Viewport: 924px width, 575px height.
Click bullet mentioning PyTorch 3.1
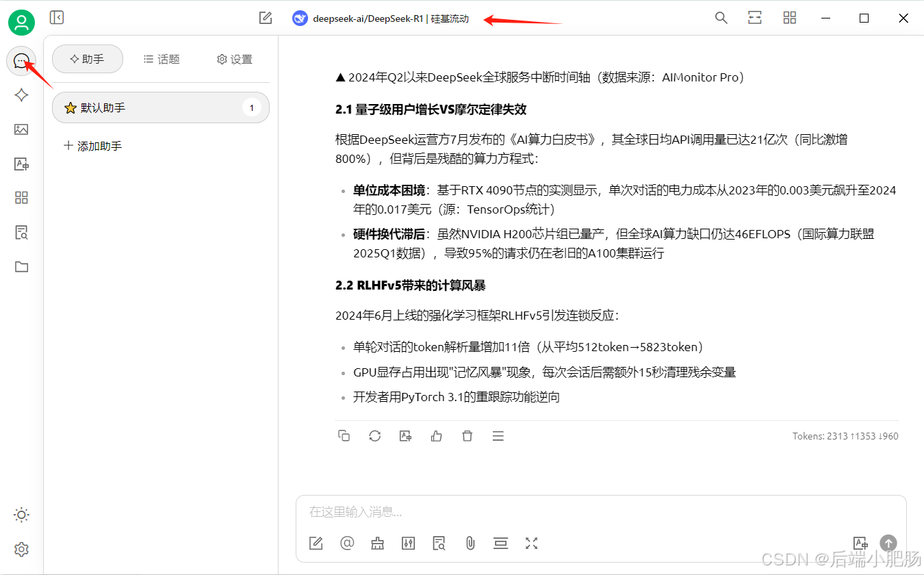point(457,397)
